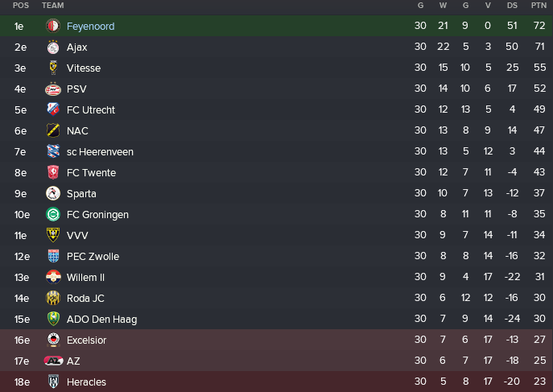Image resolution: width=553 pixels, height=392 pixels.
Task: Select the sc Heerenveen crest
Action: (x=53, y=151)
